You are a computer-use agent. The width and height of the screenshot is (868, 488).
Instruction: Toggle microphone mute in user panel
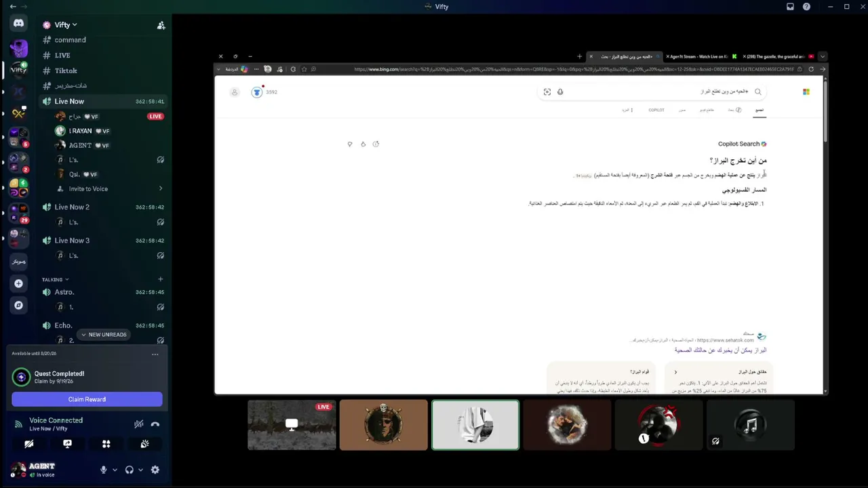pyautogui.click(x=104, y=470)
